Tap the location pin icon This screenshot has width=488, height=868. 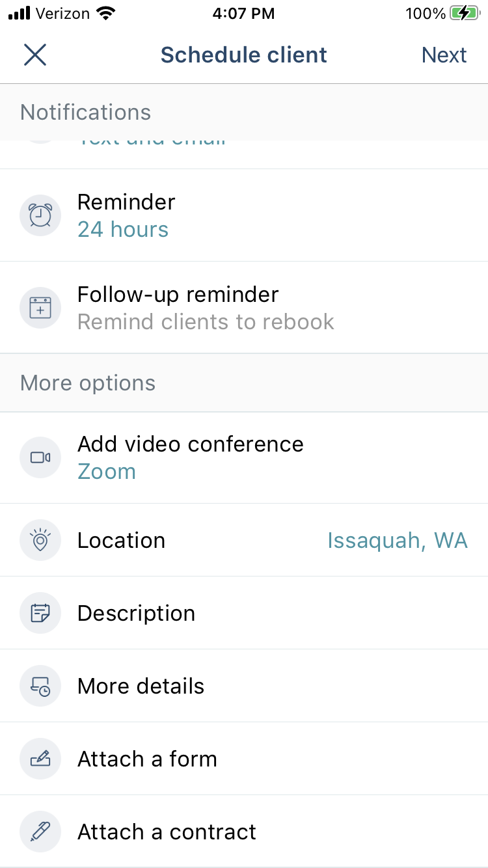40,540
